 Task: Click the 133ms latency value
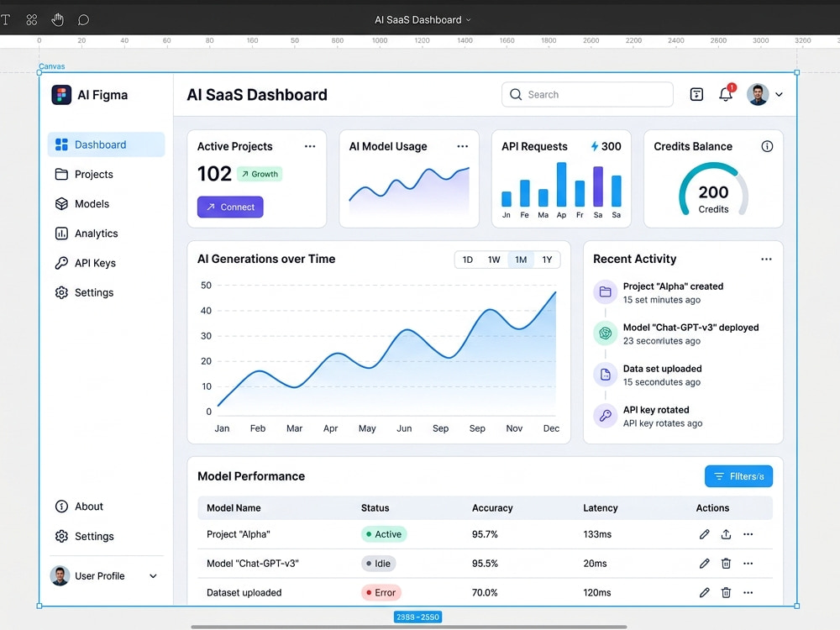[x=597, y=534]
